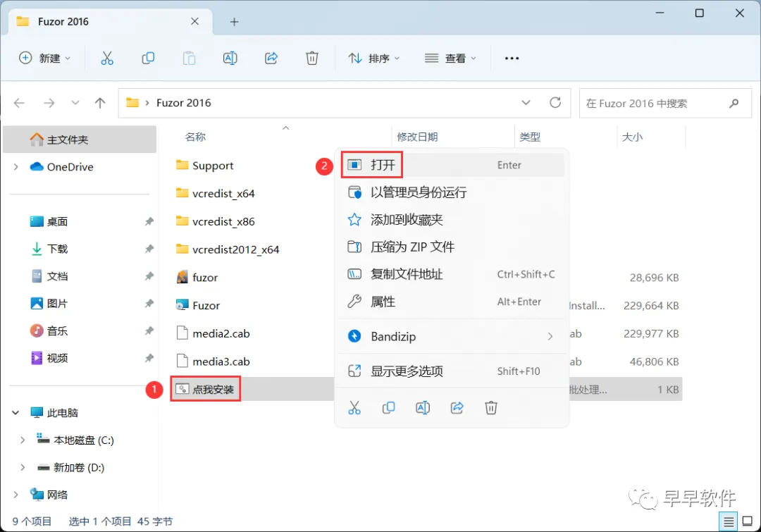Expand the OneDrive tree node
The height and width of the screenshot is (532, 761).
(x=16, y=167)
